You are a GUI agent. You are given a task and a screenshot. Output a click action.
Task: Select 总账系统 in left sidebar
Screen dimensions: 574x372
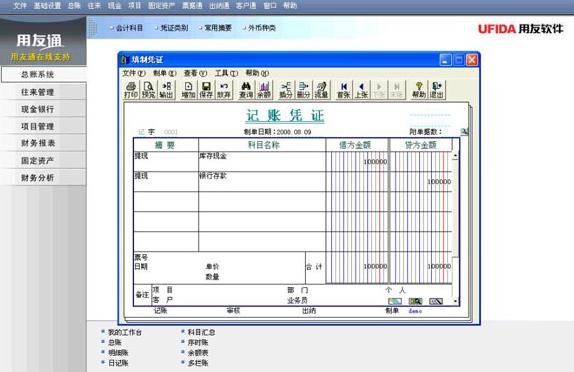[x=44, y=74]
